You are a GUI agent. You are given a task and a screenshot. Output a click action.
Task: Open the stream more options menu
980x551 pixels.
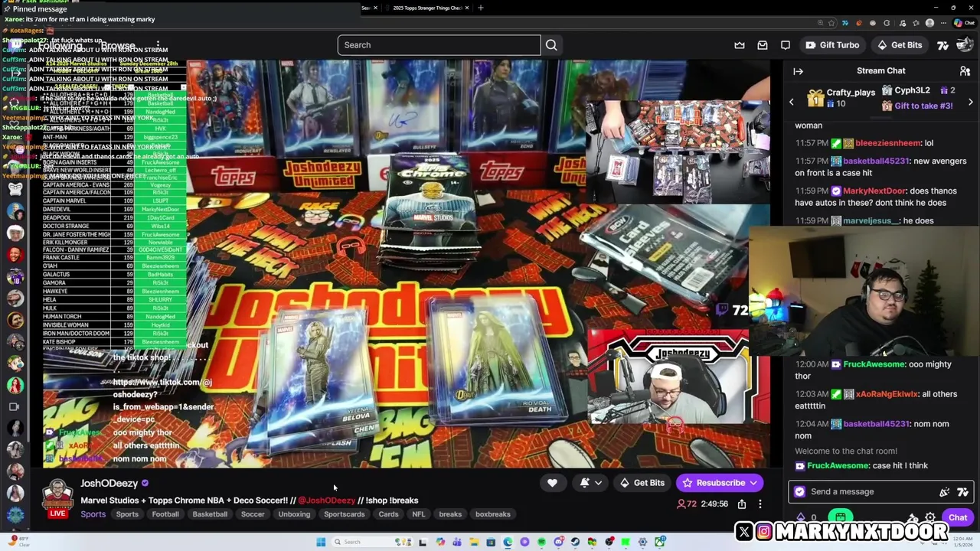coord(760,504)
